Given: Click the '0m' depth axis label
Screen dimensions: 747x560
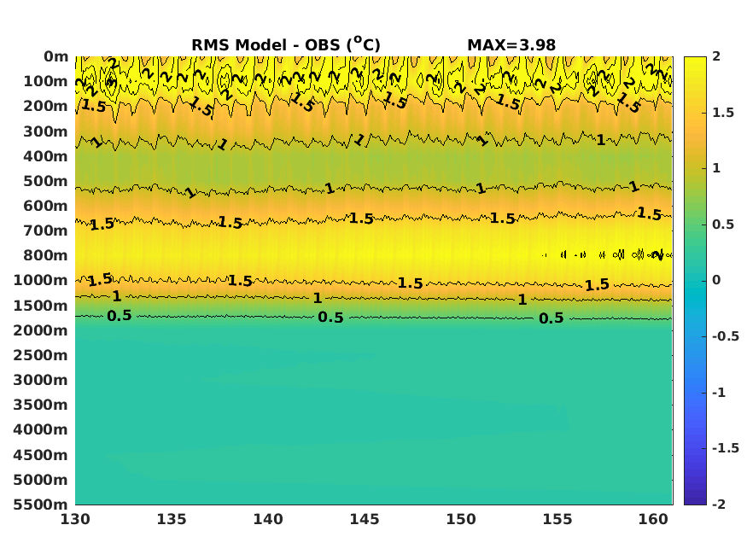Looking at the screenshot, I should tap(55, 56).
